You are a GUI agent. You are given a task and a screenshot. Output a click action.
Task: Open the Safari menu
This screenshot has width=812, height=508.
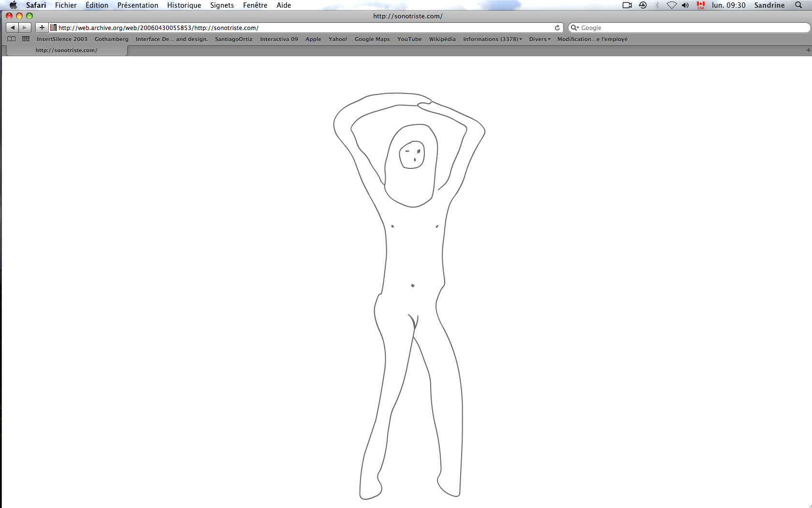[x=36, y=5]
